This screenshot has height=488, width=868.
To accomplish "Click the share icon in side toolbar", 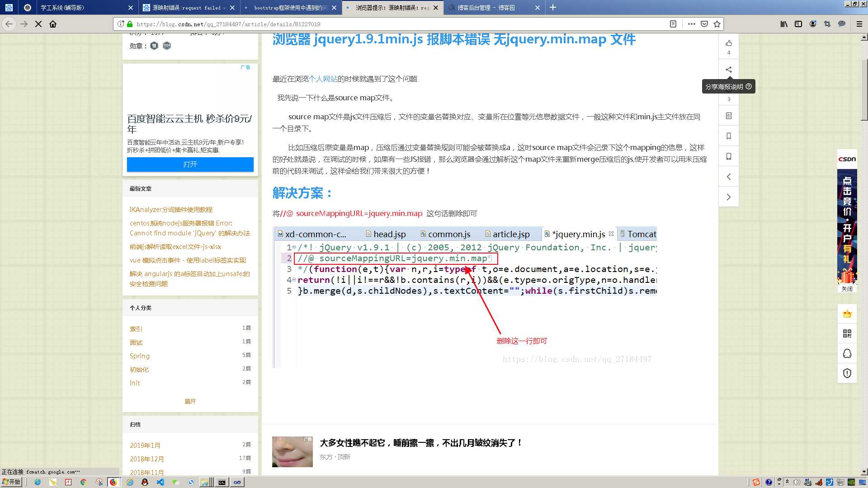I will 728,70.
